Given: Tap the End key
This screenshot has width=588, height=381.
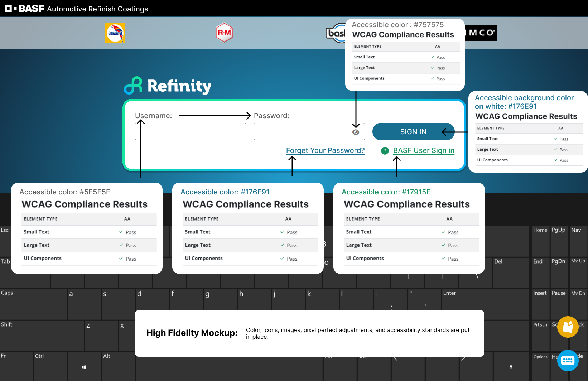Looking at the screenshot, I should point(540,273).
